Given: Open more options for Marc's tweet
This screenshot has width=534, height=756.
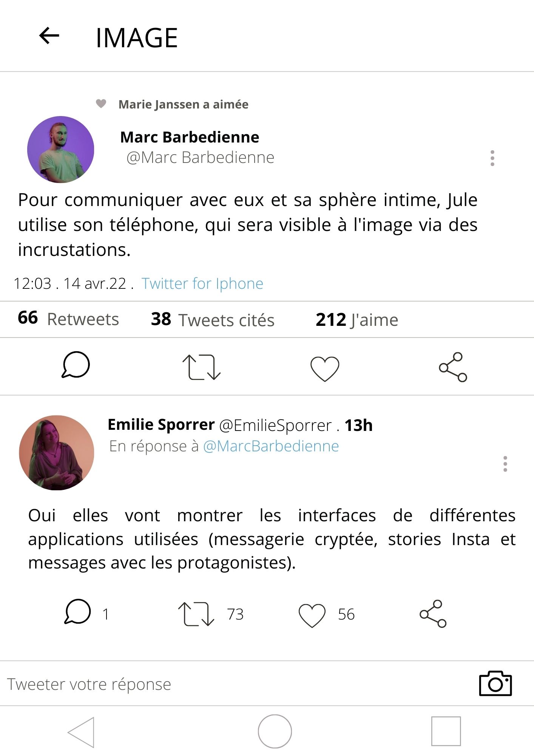Looking at the screenshot, I should click(x=492, y=158).
